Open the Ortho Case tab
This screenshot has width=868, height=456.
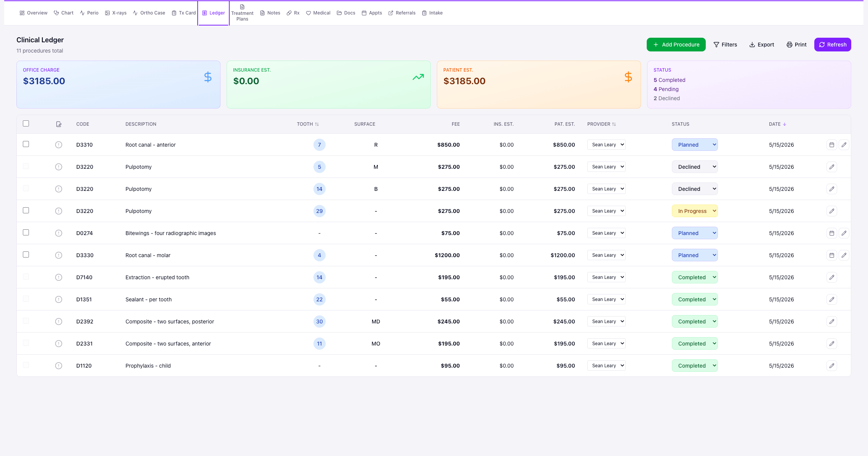[149, 13]
